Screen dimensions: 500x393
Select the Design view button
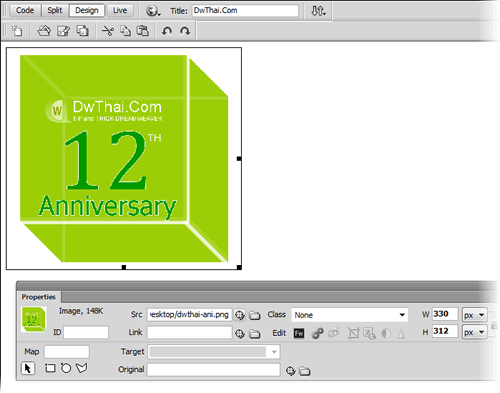[87, 10]
